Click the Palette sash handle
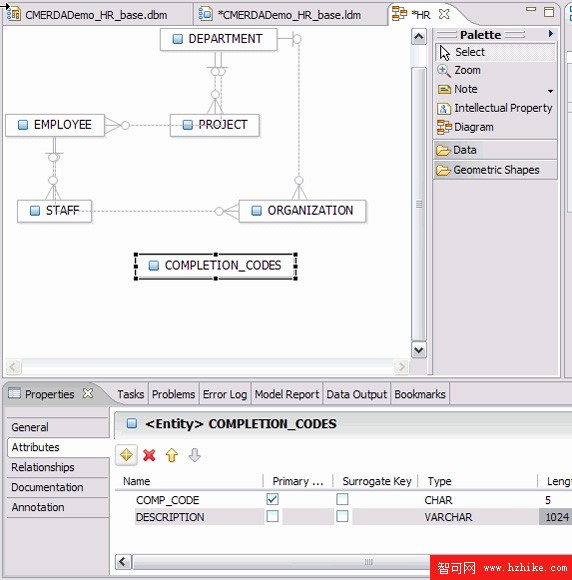The image size is (572, 580). [x=429, y=202]
